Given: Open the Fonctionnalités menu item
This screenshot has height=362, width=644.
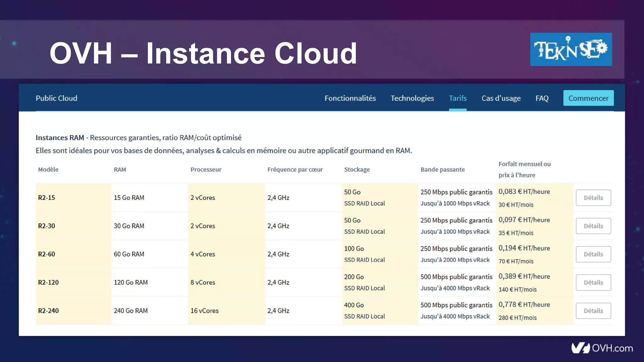Looking at the screenshot, I should point(350,98).
